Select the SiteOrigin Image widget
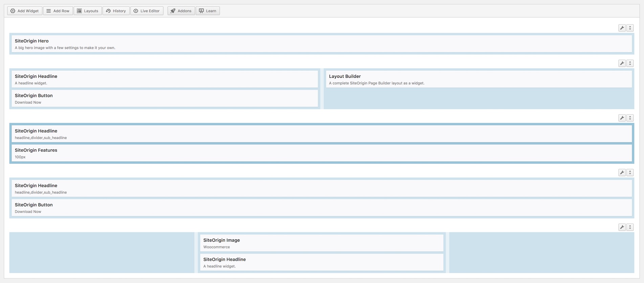Screen dimensions: 644x283 322,243
